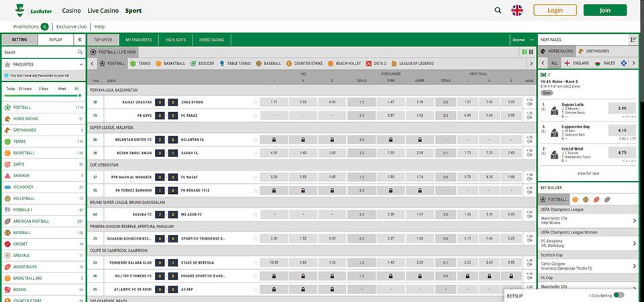Select basketball icon in Bet Builder
644x302 pixels.
575,199
